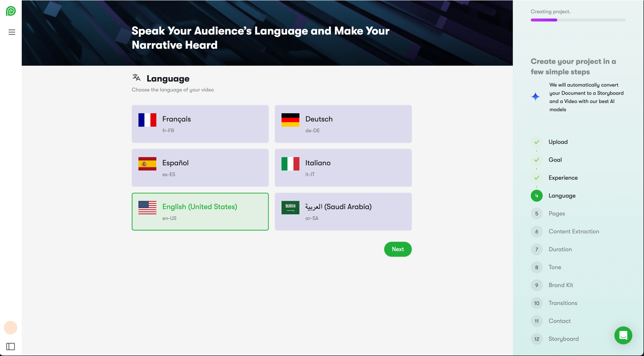Click the United States flag icon

coord(147,207)
